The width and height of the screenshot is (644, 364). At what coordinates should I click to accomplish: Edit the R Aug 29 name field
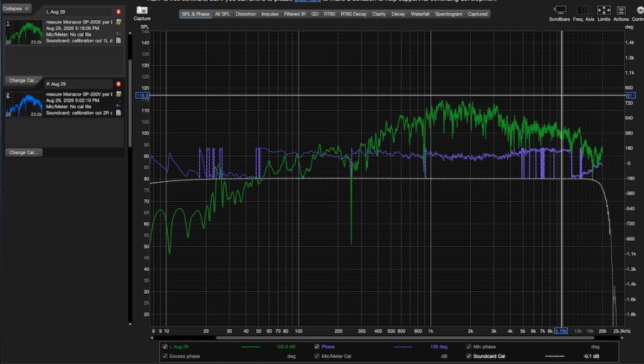78,84
